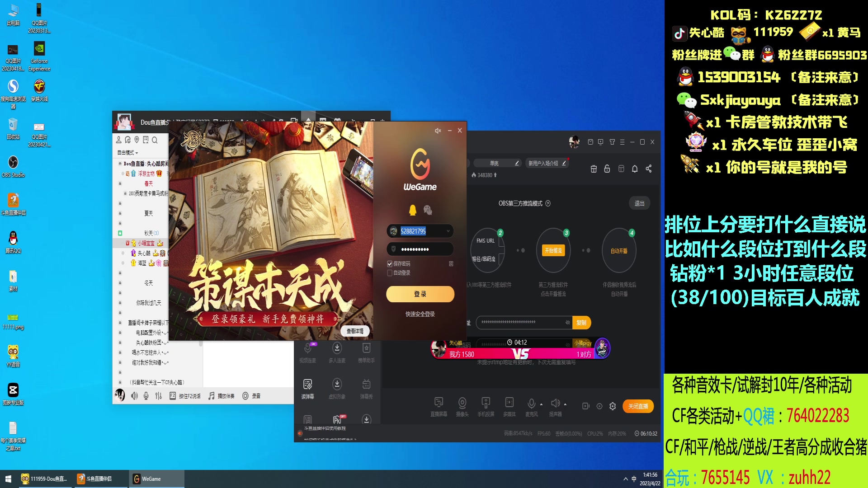Open the mail icon in companion title bar
Viewport: 868px width, 488px height.
click(590, 142)
